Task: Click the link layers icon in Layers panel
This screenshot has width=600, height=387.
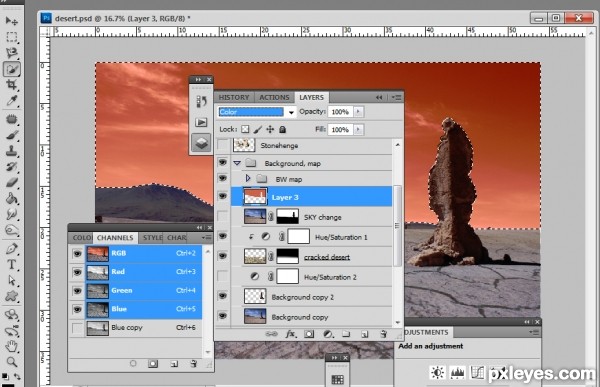Action: pos(271,334)
